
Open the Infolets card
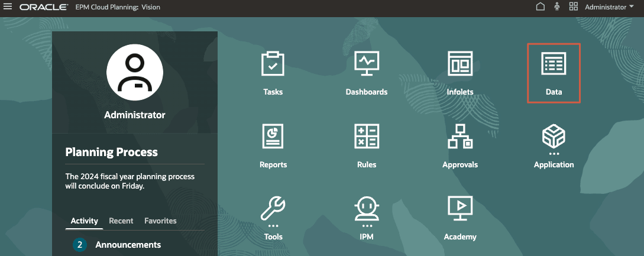coord(460,73)
